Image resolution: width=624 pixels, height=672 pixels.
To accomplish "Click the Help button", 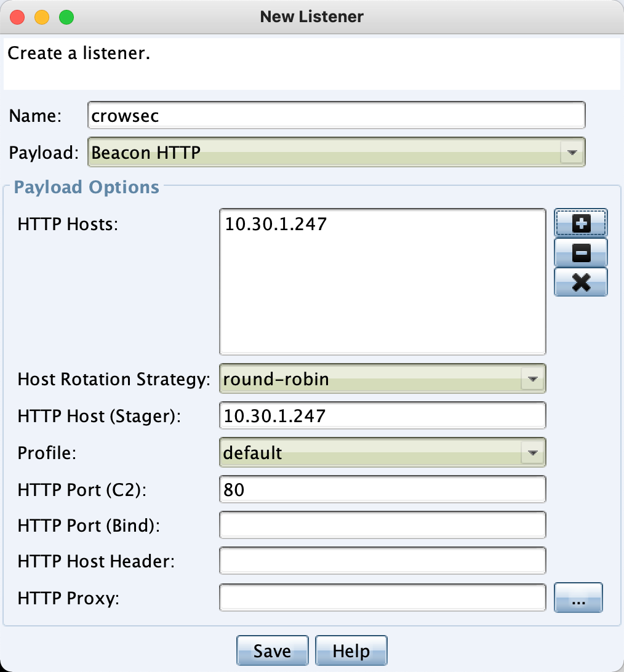I will point(351,650).
